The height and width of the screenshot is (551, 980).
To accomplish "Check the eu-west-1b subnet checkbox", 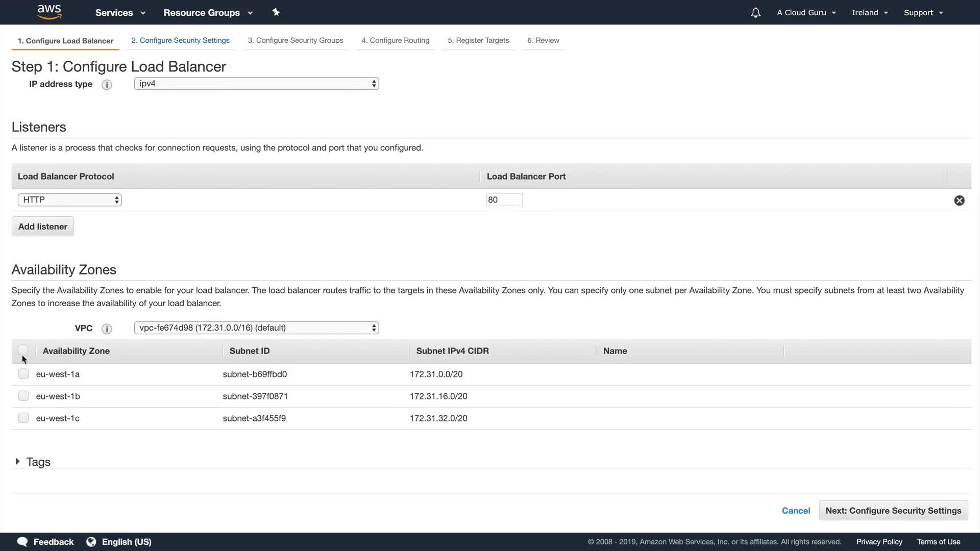I will pyautogui.click(x=23, y=396).
